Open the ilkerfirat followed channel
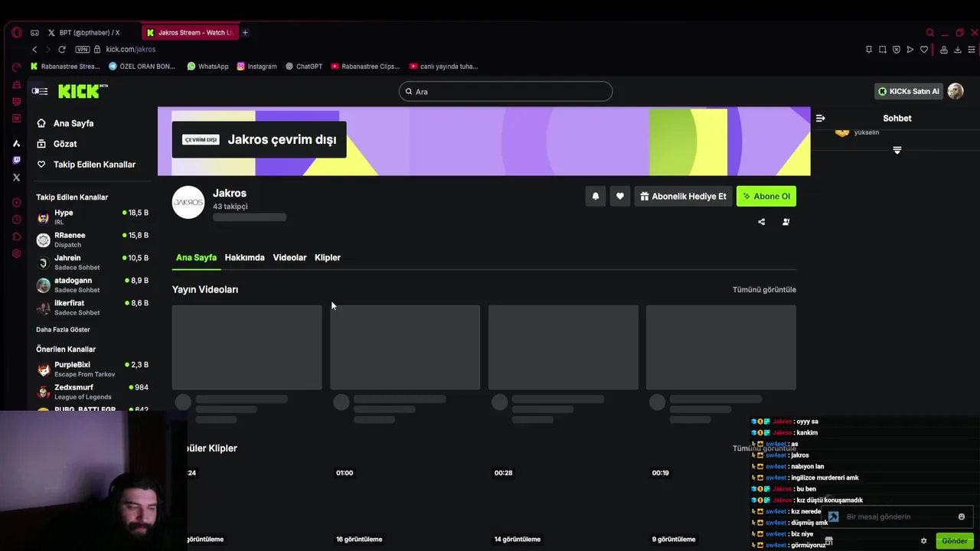 click(92, 308)
